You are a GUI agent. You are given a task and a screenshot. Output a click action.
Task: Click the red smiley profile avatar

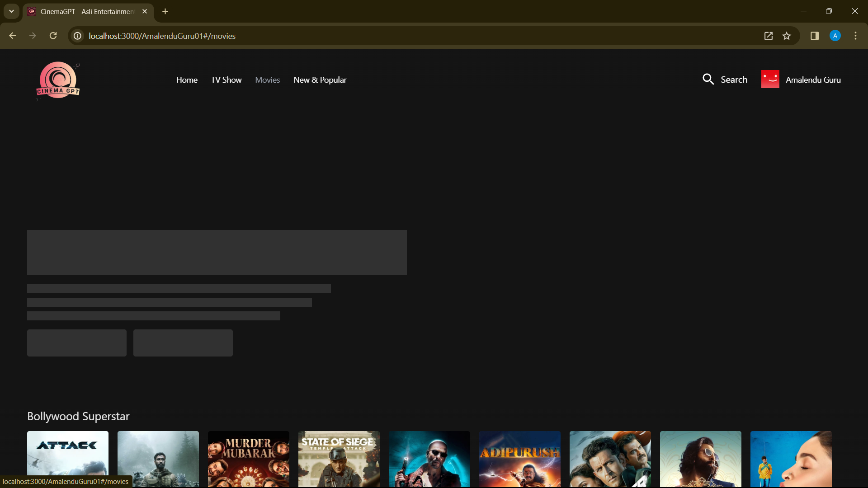pos(770,80)
